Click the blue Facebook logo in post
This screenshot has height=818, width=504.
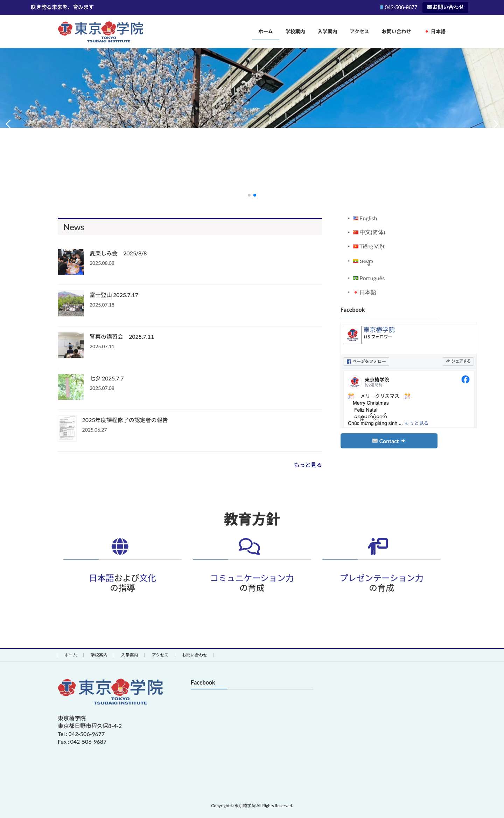465,379
